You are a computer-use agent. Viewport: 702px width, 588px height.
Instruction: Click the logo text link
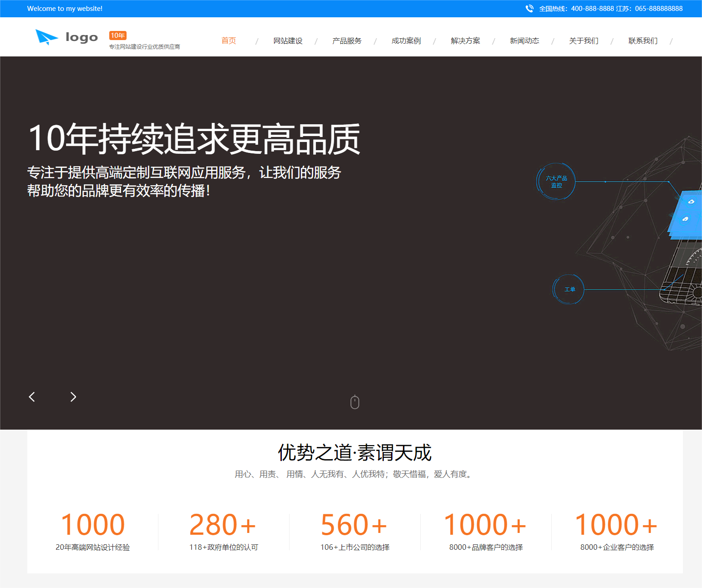point(81,37)
